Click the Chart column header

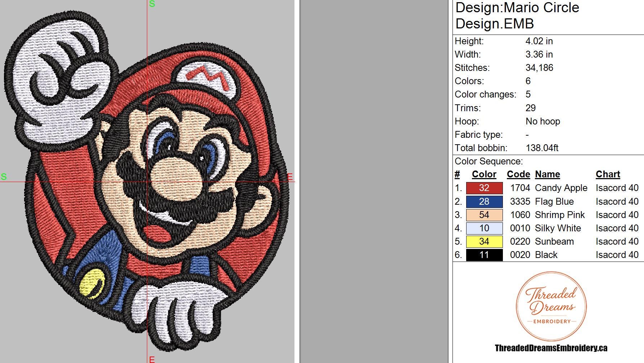(x=608, y=174)
